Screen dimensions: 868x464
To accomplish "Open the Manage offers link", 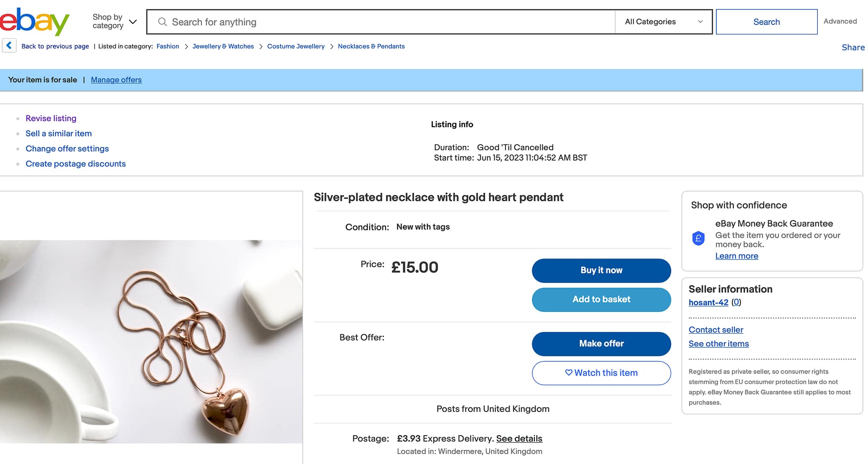I will tap(116, 80).
